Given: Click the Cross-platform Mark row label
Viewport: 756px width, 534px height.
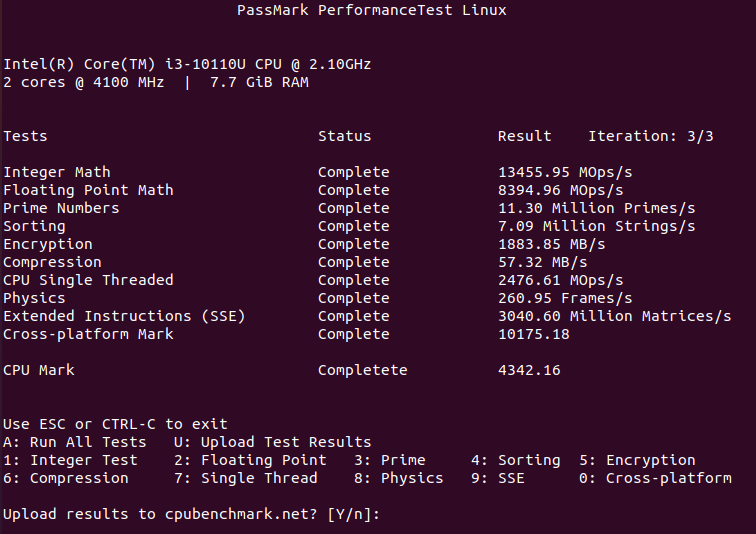Looking at the screenshot, I should click(88, 334).
